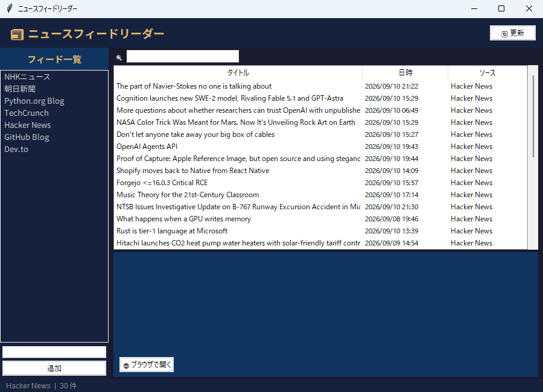Minimize the ニュースフィードリーダー window
The height and width of the screenshot is (392, 543).
(x=474, y=8)
